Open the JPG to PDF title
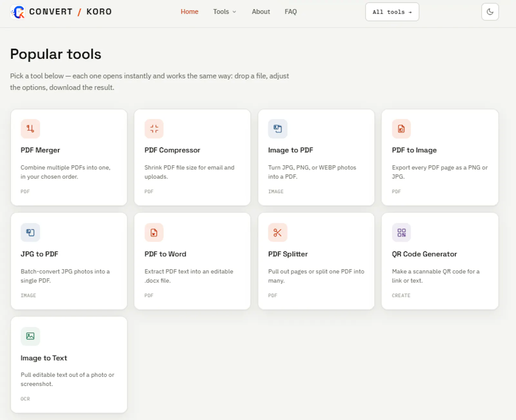516x420 pixels. [x=39, y=254]
